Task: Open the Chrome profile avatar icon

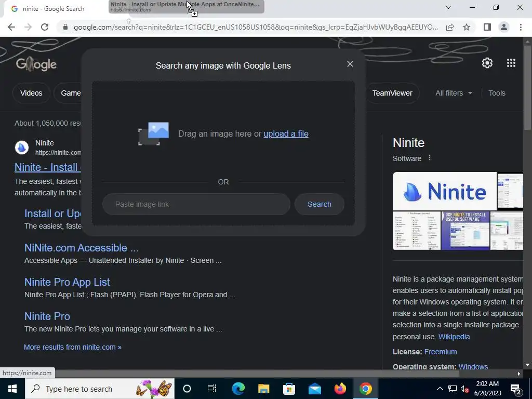Action: (x=504, y=27)
